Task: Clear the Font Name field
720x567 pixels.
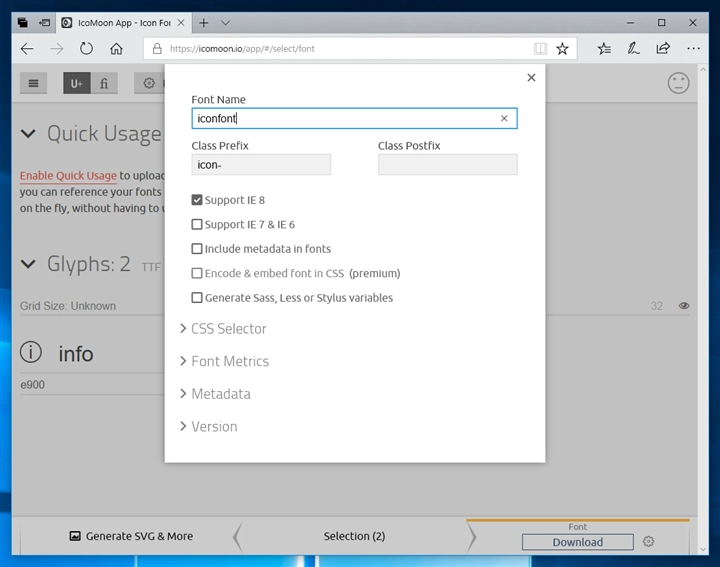Action: [x=504, y=118]
